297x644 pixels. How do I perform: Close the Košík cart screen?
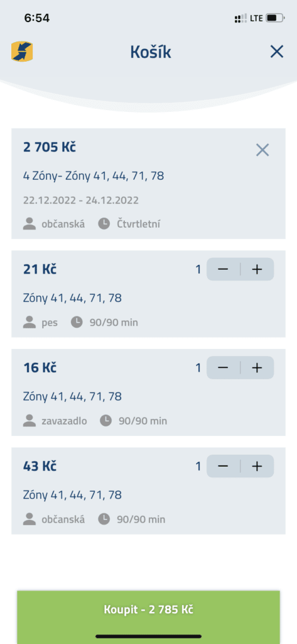point(277,52)
